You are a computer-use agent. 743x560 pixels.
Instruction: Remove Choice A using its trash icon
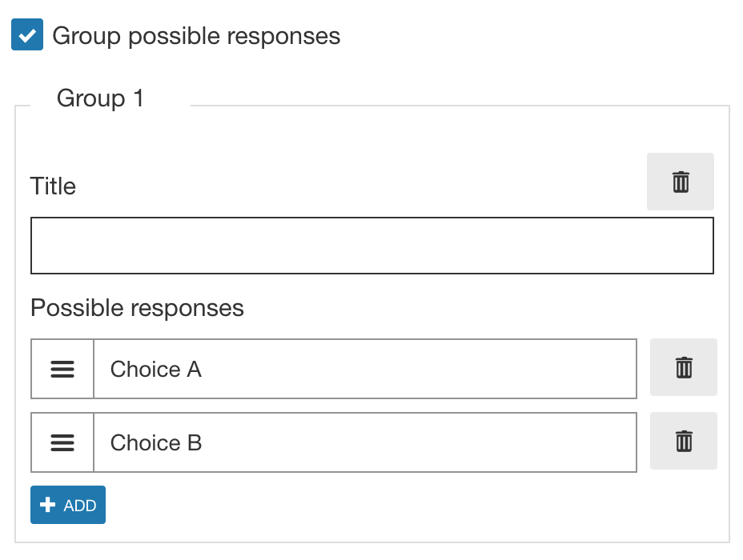point(684,367)
